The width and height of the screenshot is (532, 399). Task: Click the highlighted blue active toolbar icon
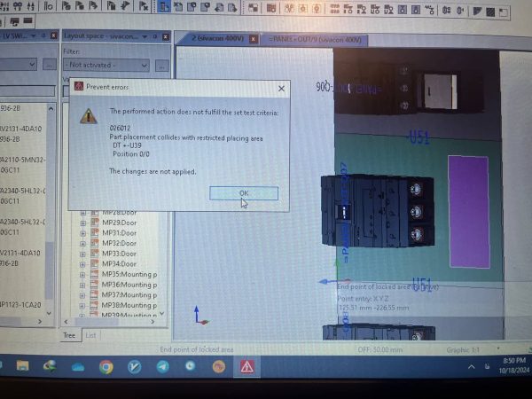click(x=164, y=7)
